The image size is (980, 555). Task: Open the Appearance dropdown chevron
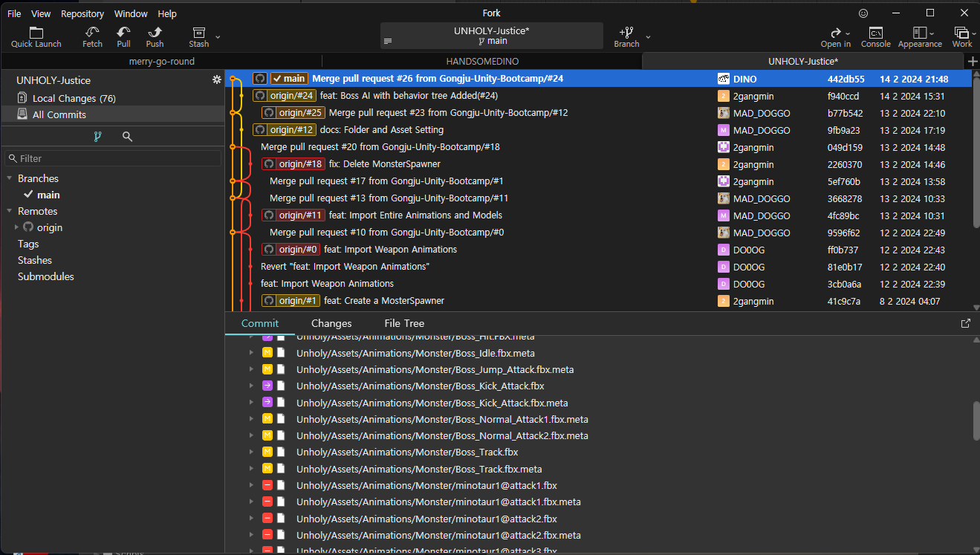(x=932, y=33)
